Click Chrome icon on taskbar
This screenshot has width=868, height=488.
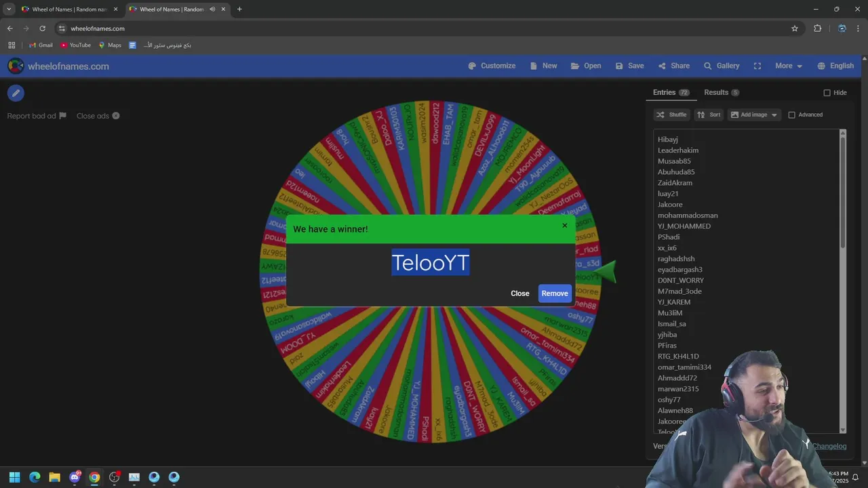coord(94,477)
